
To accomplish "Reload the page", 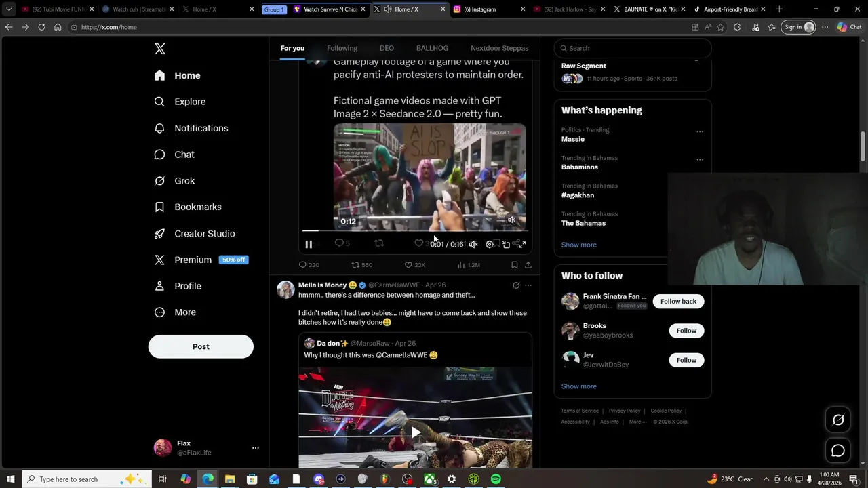I will tap(41, 27).
